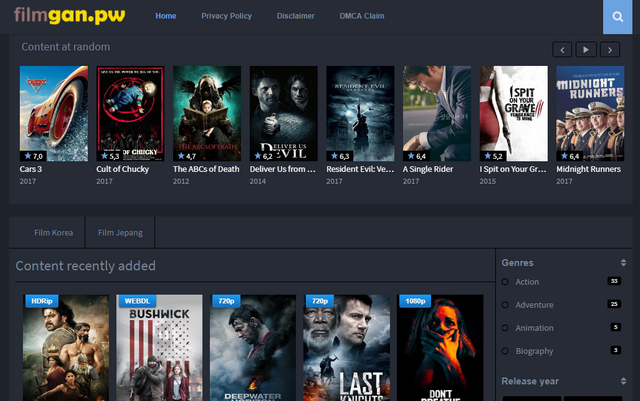Click the 4,7 star rating badge

click(x=187, y=156)
